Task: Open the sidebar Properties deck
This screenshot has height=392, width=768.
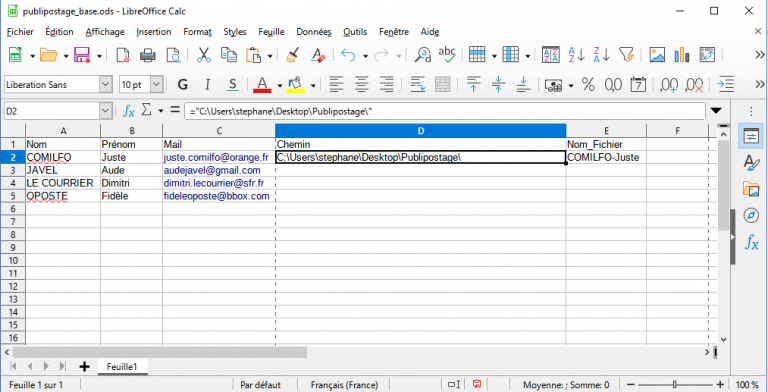Action: pyautogui.click(x=751, y=136)
